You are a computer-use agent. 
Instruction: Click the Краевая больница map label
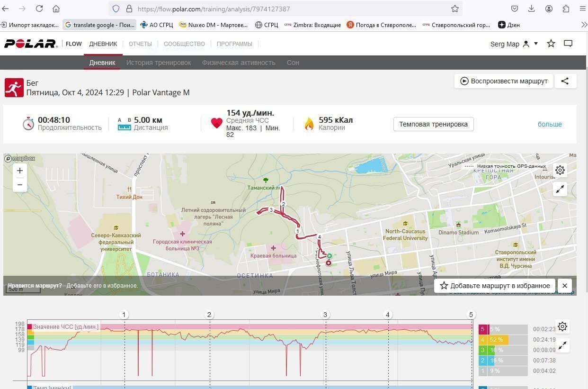point(273,256)
